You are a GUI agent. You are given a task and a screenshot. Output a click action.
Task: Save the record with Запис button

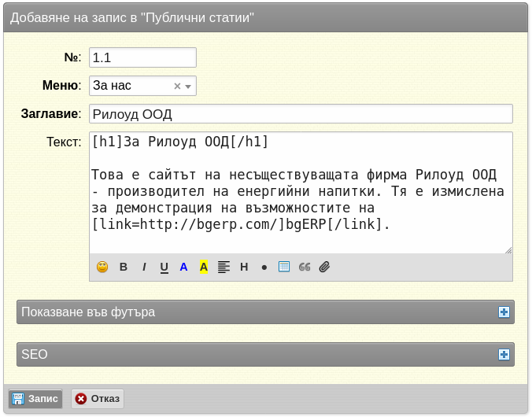pos(35,399)
